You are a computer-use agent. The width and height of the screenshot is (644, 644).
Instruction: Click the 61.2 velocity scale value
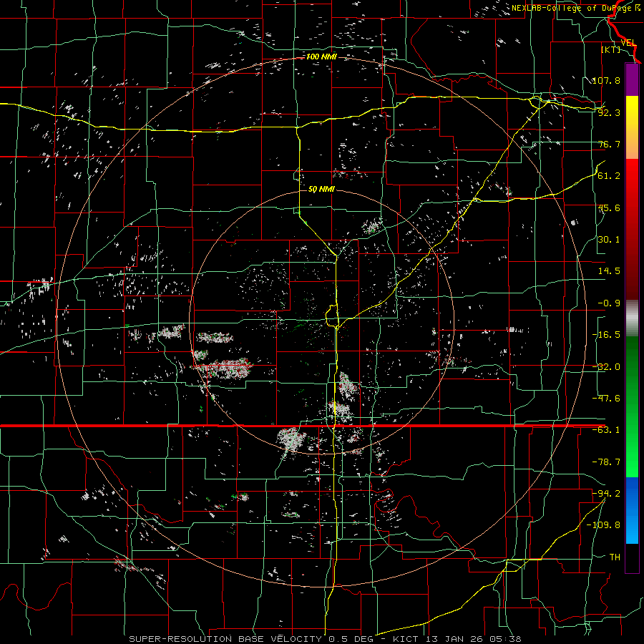click(609, 176)
